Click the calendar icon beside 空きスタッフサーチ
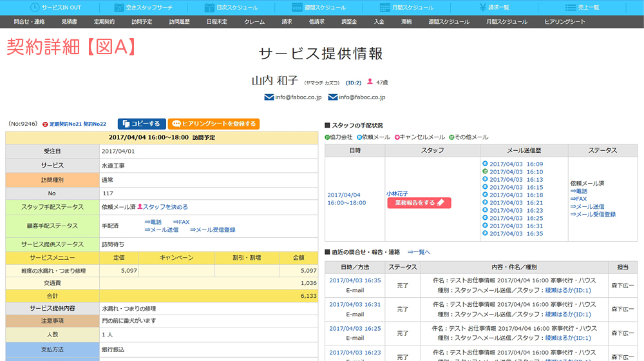Image resolution: width=644 pixels, height=361 pixels. coord(118,7)
